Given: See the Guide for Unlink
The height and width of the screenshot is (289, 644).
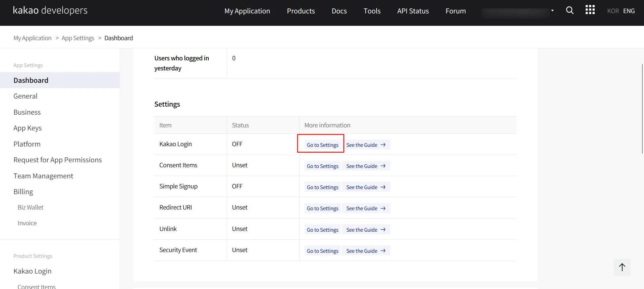Looking at the screenshot, I should [x=366, y=230].
